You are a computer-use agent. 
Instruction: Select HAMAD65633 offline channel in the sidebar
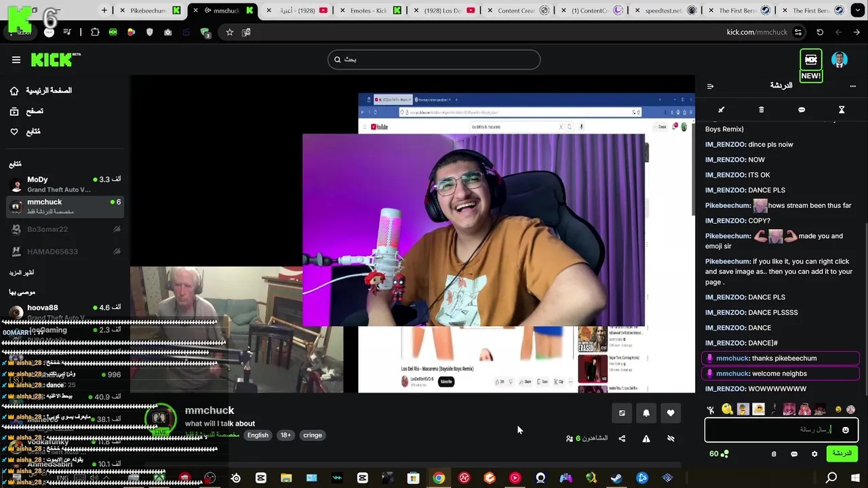[x=65, y=251]
